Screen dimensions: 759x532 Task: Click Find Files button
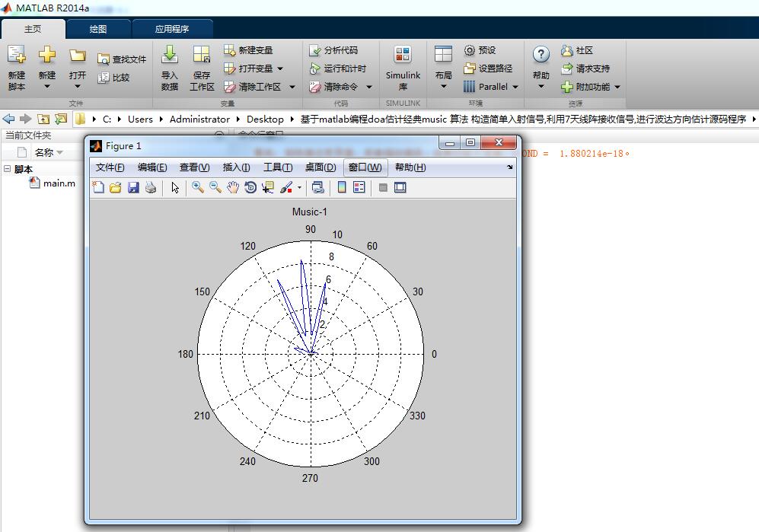click(x=122, y=59)
